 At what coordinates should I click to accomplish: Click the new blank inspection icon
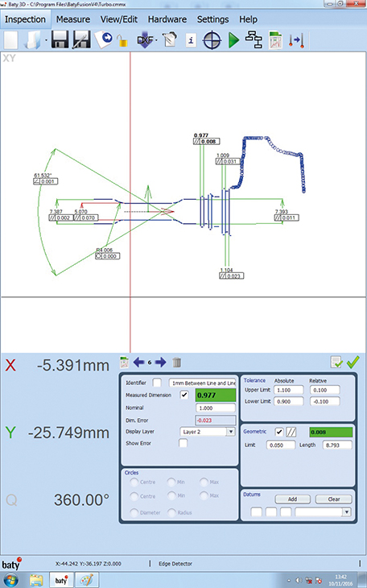[x=11, y=39]
